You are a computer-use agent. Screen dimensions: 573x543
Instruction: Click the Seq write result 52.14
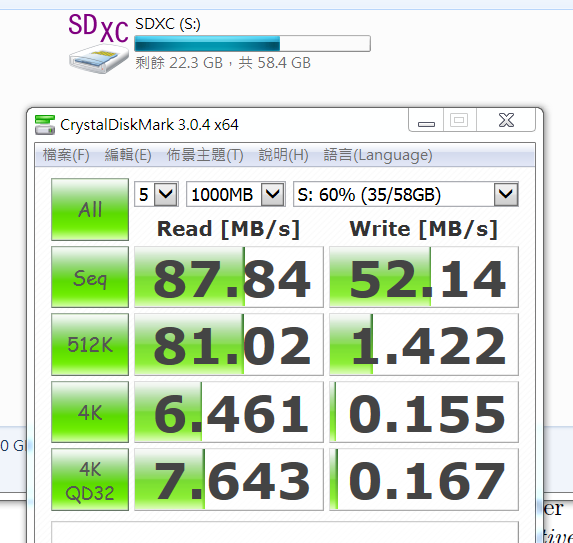(424, 277)
